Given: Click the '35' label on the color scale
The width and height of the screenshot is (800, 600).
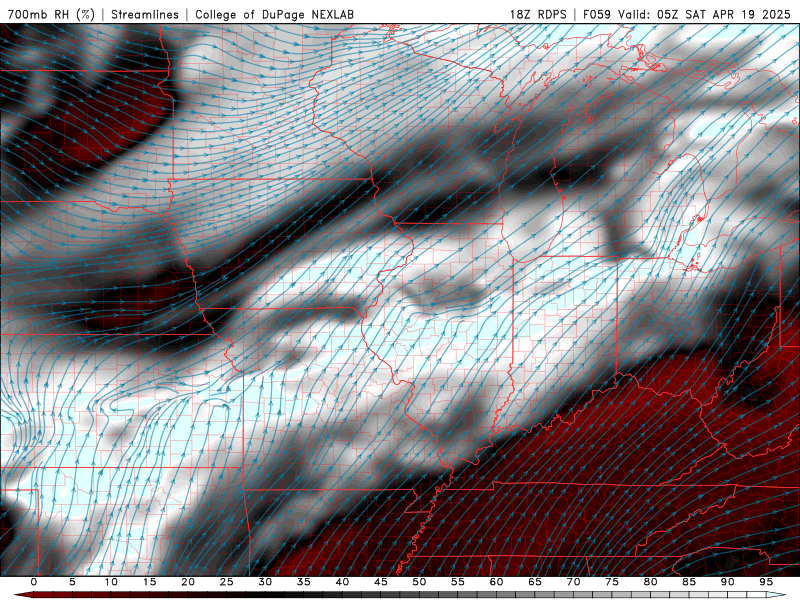Looking at the screenshot, I should pos(304,582).
